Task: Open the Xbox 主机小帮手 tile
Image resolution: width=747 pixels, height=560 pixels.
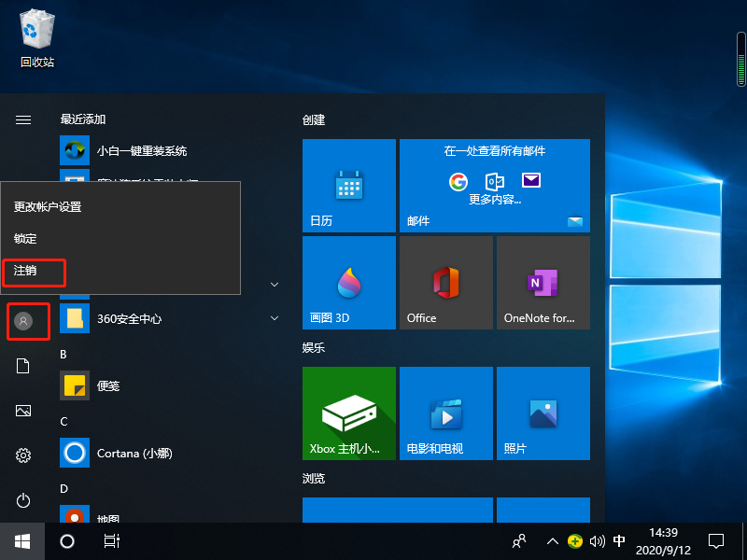Action: point(348,413)
